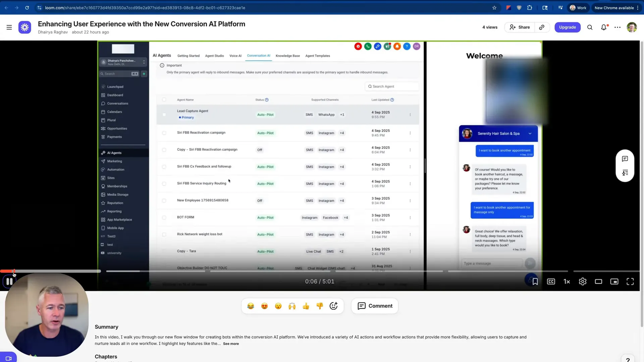Reload the browser page
Screen dimensions: 644x362
pos(27,8)
